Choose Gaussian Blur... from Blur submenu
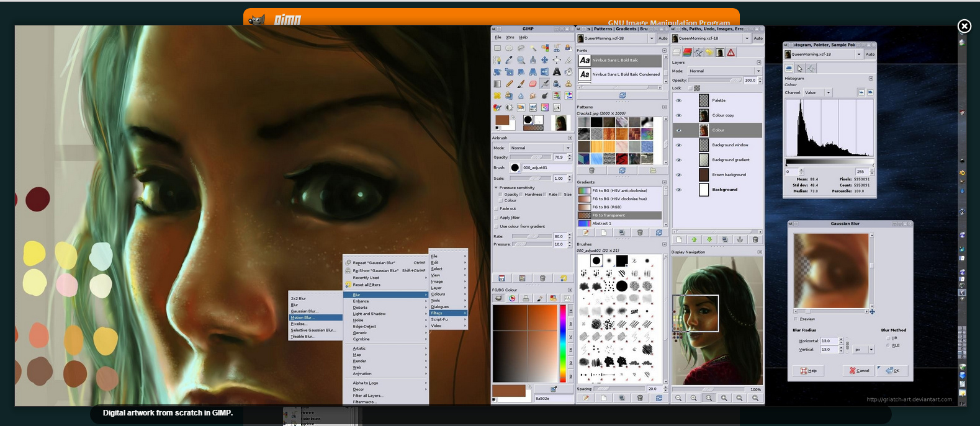 [315, 311]
